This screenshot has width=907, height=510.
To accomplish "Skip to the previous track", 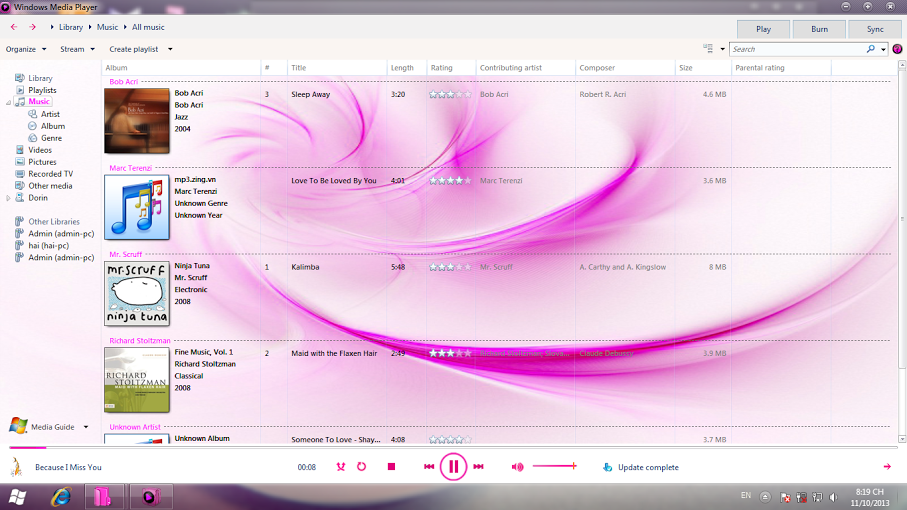I will tap(429, 467).
